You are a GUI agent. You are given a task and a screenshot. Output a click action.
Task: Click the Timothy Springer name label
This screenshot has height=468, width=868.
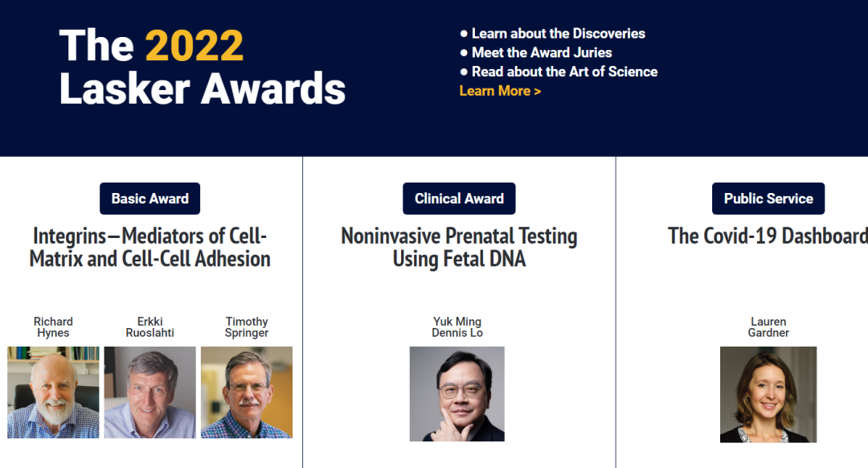(247, 327)
